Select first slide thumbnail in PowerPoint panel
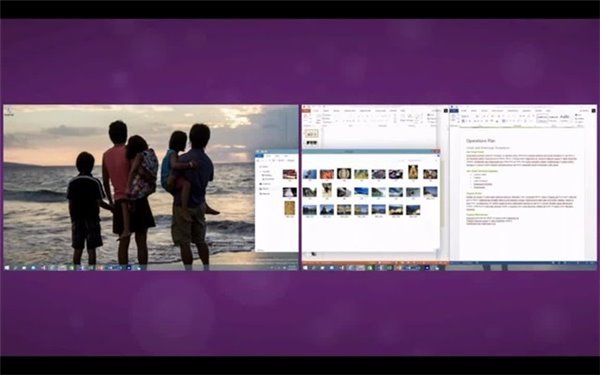 (312, 134)
